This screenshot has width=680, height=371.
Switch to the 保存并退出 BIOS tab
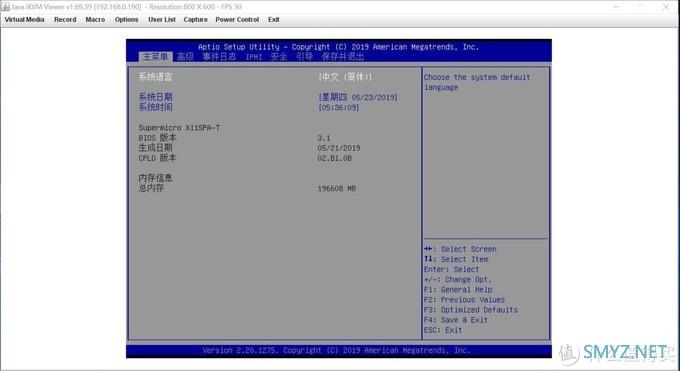pyautogui.click(x=343, y=57)
